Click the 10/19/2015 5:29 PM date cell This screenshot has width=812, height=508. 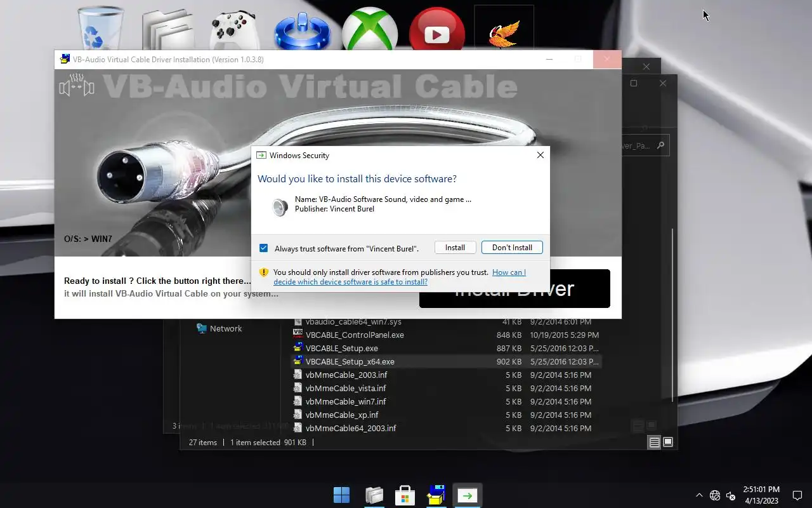[x=565, y=335]
